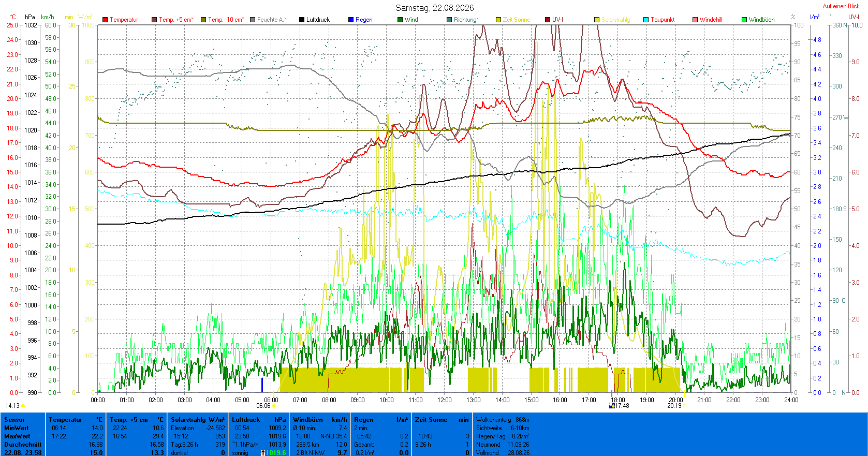
Task: Click the blue Regen legend swatch
Action: coord(351,20)
